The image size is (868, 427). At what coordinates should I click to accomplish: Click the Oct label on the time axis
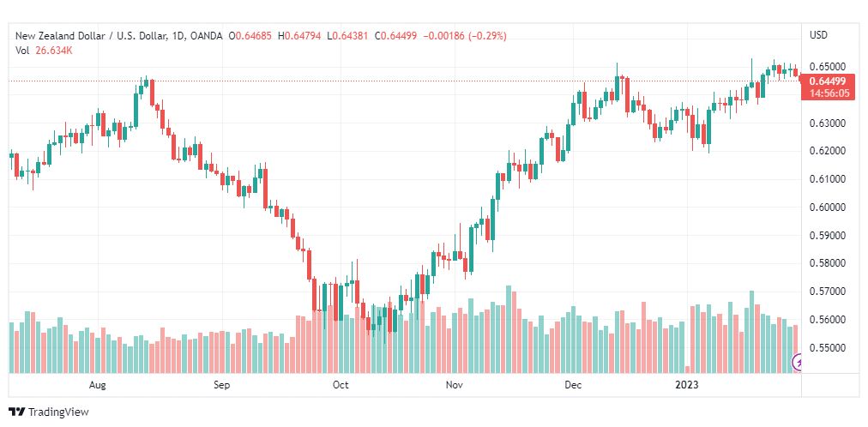(x=341, y=386)
